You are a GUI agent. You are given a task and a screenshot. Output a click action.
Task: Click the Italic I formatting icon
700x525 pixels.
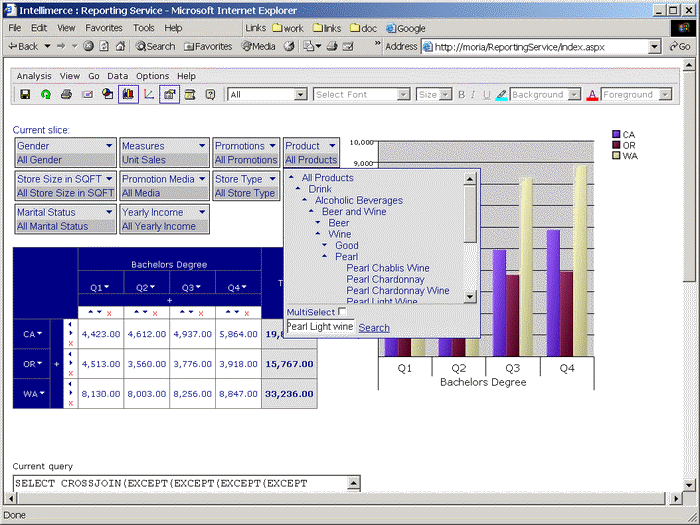click(x=473, y=95)
